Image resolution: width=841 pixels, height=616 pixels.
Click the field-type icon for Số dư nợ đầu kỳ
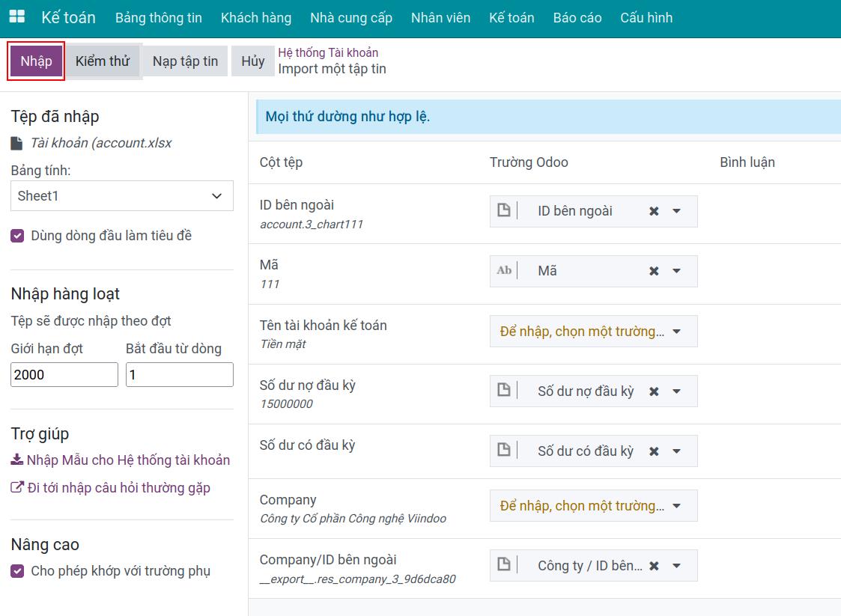pos(504,390)
